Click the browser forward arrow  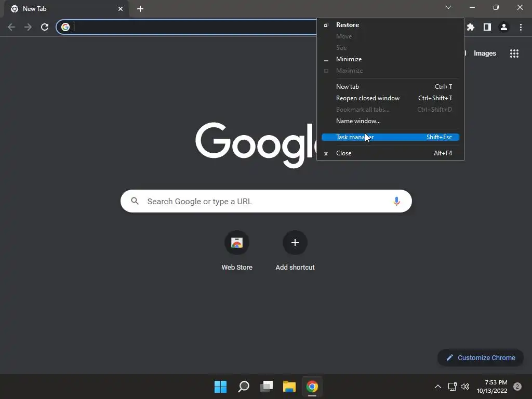coord(28,27)
